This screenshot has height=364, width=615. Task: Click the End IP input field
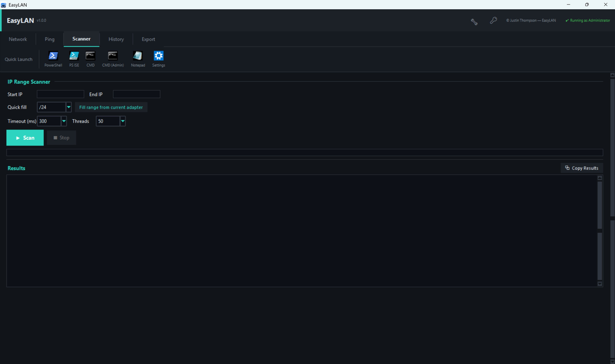point(137,94)
